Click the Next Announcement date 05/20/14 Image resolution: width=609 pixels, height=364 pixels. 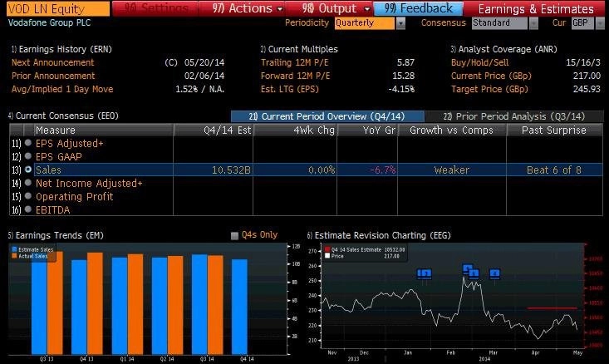[204, 62]
